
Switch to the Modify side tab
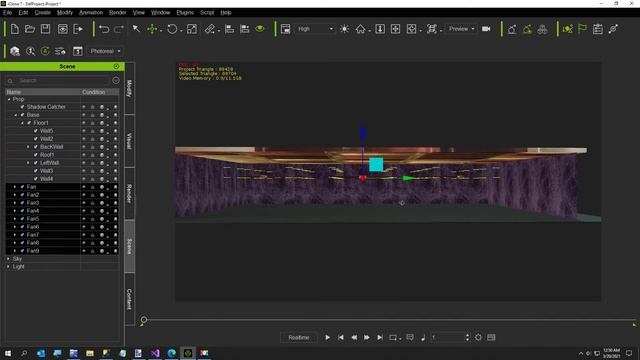(x=129, y=88)
